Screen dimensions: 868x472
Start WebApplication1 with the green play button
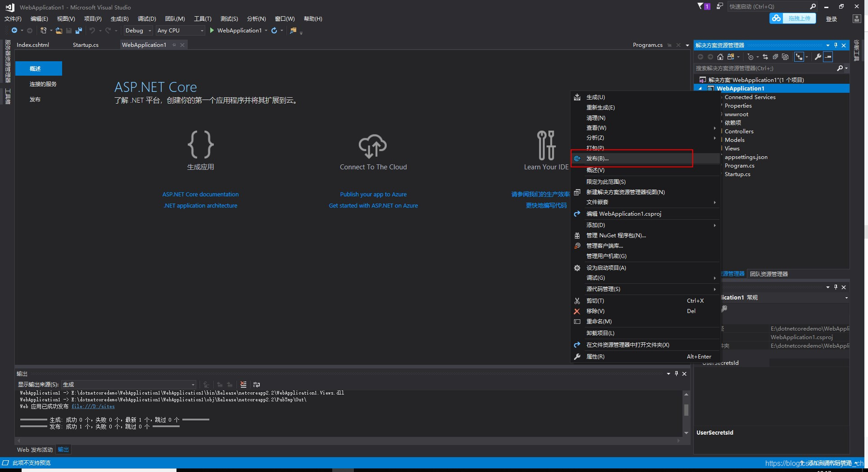click(x=212, y=31)
